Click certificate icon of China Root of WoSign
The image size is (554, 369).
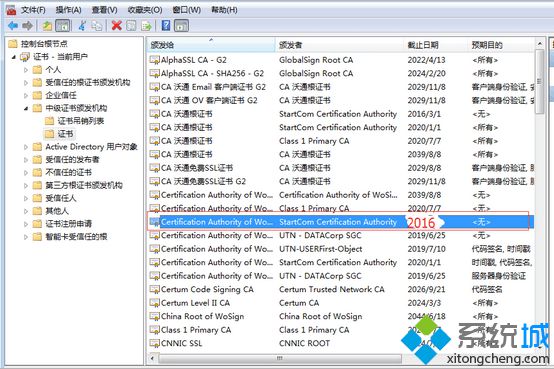click(x=154, y=316)
